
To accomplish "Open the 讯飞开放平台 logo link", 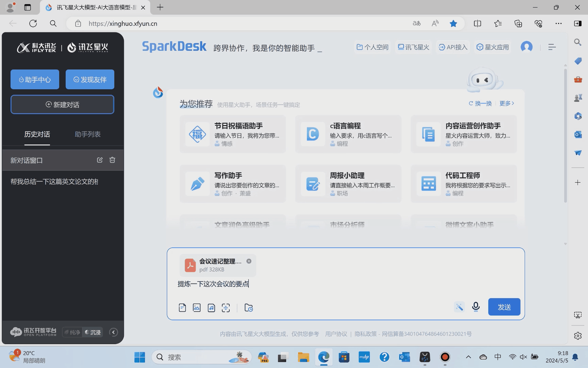I will (33, 332).
